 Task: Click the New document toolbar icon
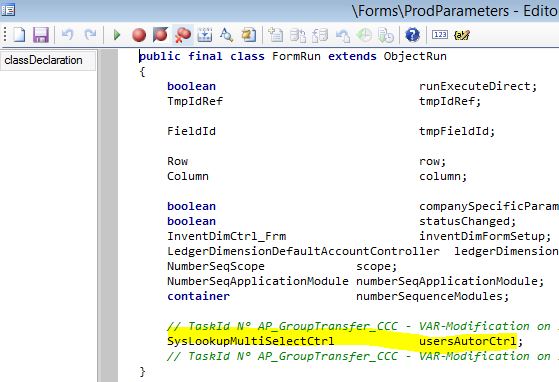[x=19, y=35]
